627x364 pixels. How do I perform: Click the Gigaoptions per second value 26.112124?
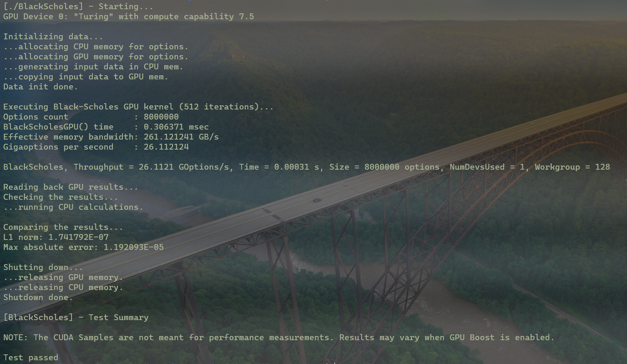pos(166,147)
